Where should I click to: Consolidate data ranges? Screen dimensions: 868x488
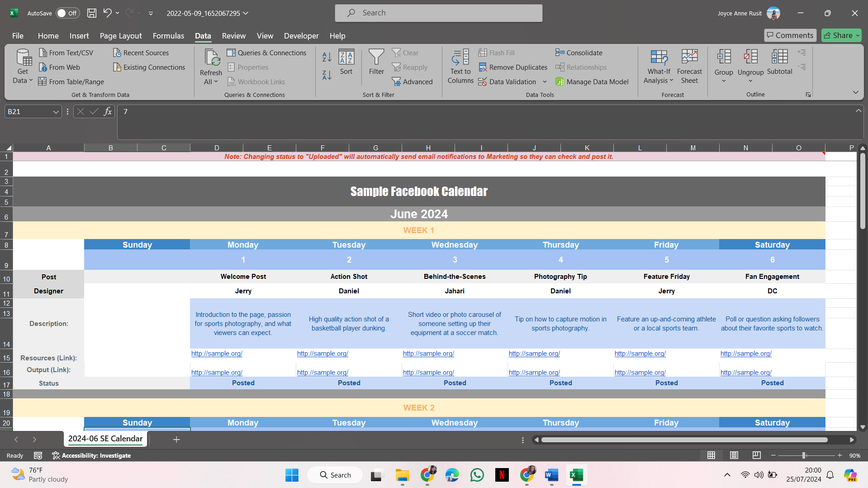coord(579,53)
